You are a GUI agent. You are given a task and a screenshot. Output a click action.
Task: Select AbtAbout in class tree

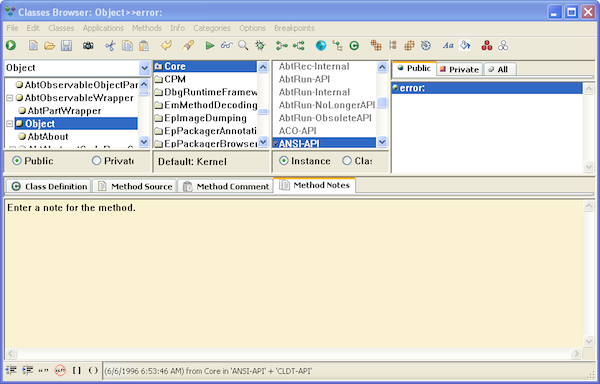coord(48,137)
